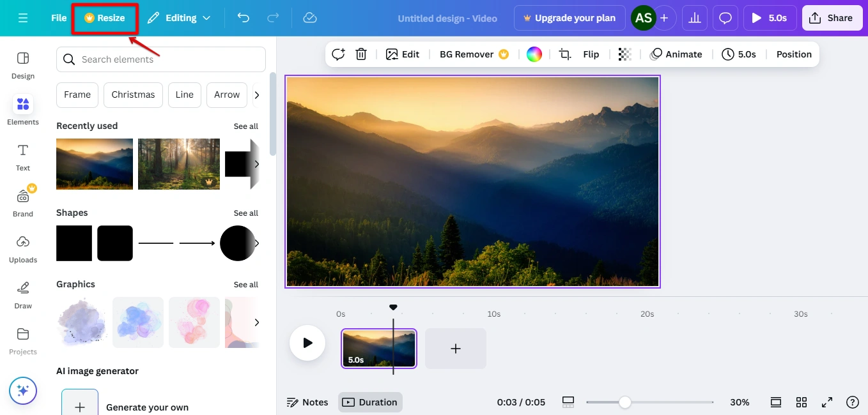The image size is (868, 415).
Task: Select the Arrow suggestion chip
Action: 227,94
